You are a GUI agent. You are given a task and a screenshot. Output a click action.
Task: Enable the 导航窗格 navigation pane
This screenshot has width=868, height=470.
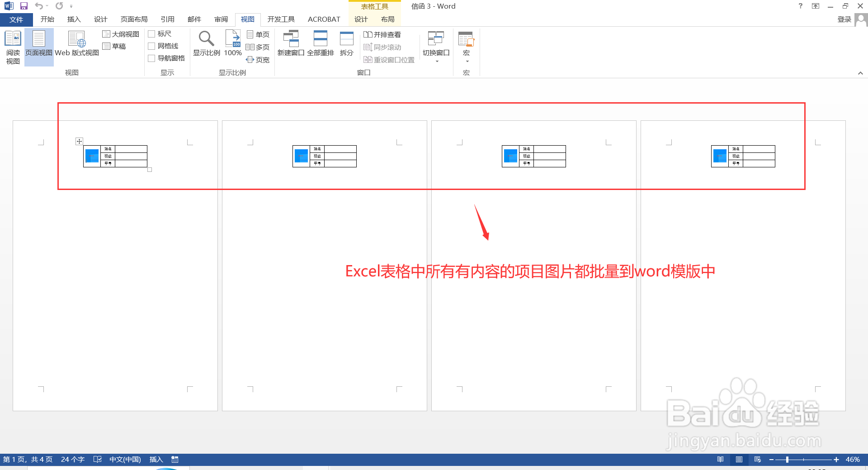(x=152, y=58)
